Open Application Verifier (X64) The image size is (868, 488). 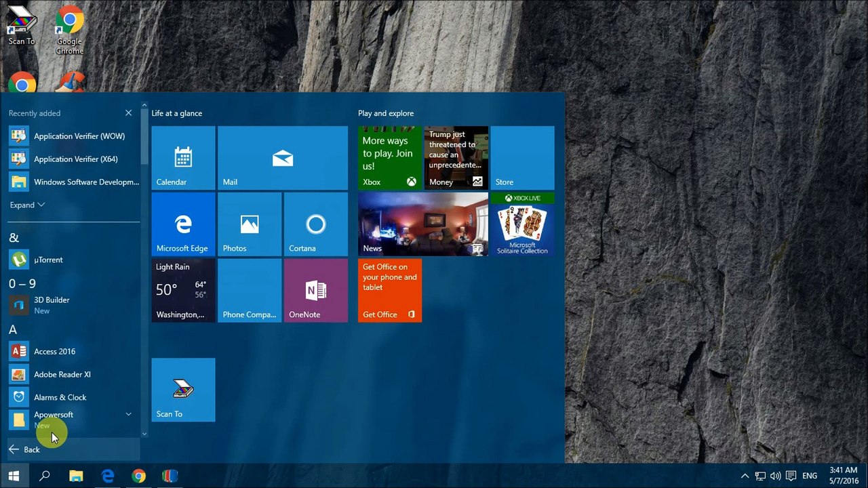(x=73, y=159)
